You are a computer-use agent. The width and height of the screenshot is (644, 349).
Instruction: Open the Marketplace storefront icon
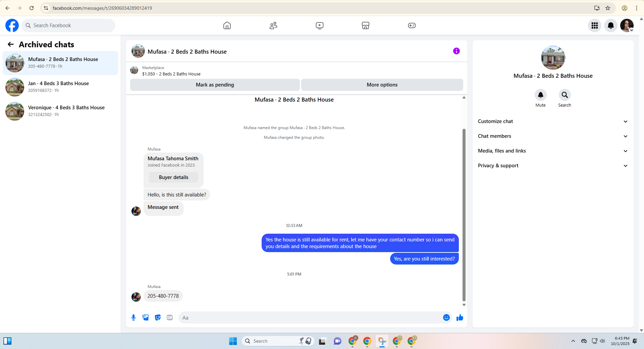(x=366, y=25)
